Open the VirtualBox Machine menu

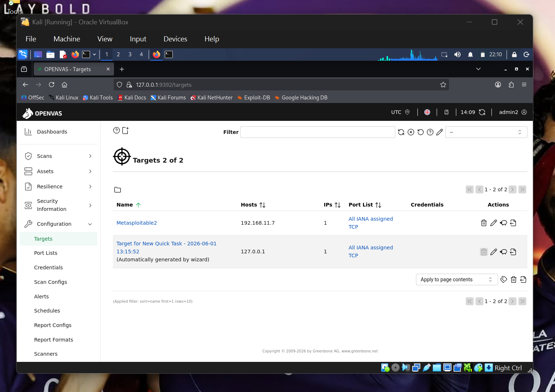pos(67,39)
